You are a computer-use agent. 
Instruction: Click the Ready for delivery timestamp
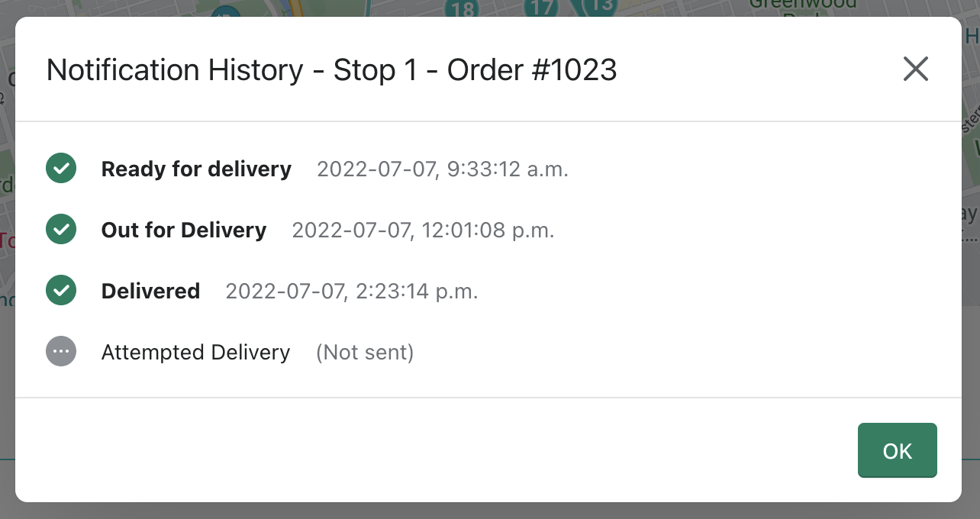click(442, 169)
